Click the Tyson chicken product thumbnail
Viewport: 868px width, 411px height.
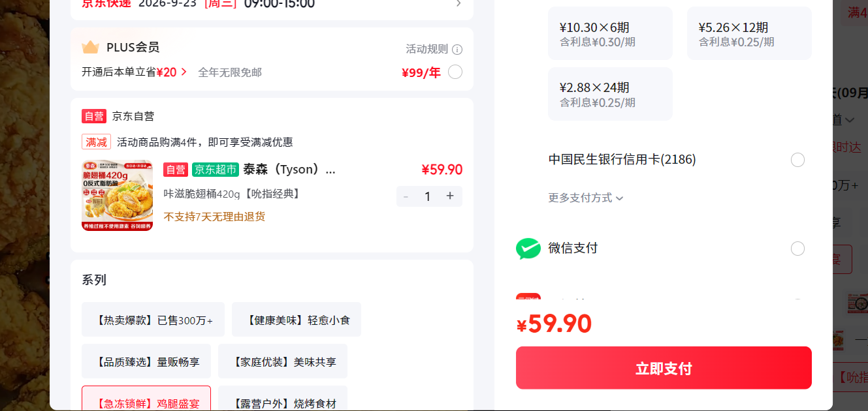click(x=118, y=196)
